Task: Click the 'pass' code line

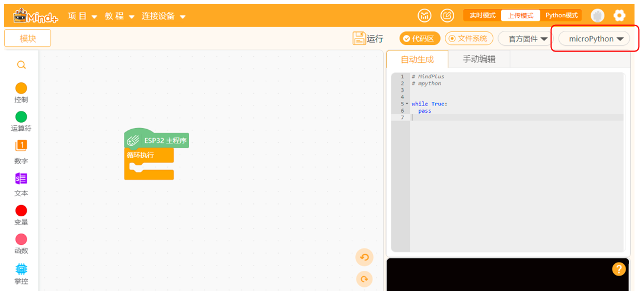Action: click(x=425, y=111)
